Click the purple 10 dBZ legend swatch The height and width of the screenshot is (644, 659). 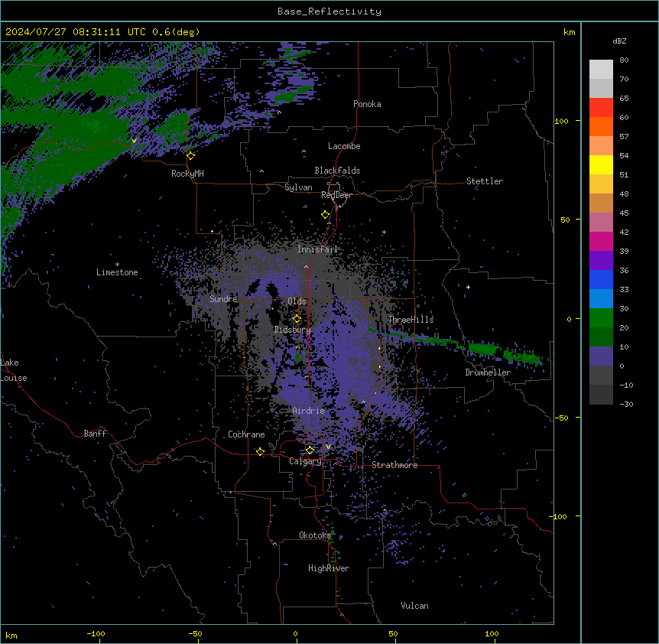[601, 356]
